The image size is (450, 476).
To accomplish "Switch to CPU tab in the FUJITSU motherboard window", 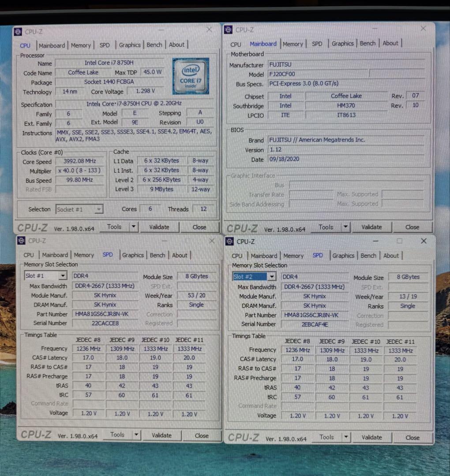I will [x=236, y=45].
